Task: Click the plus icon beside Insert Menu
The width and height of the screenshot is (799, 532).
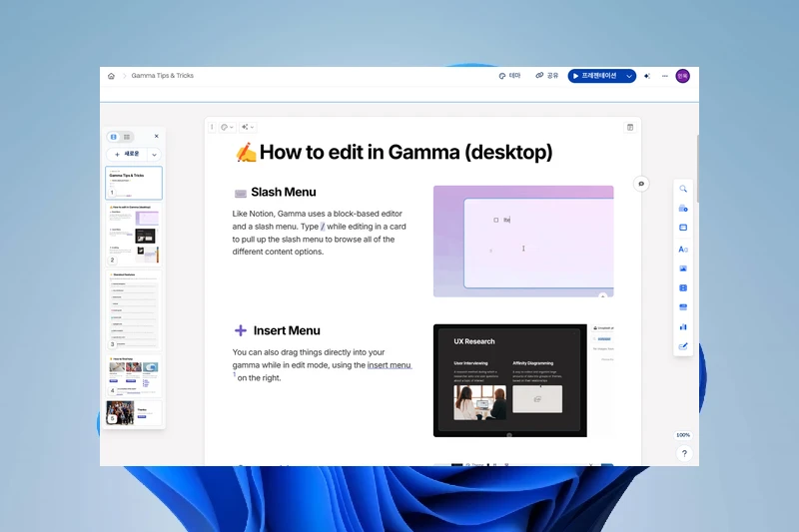Action: point(241,330)
